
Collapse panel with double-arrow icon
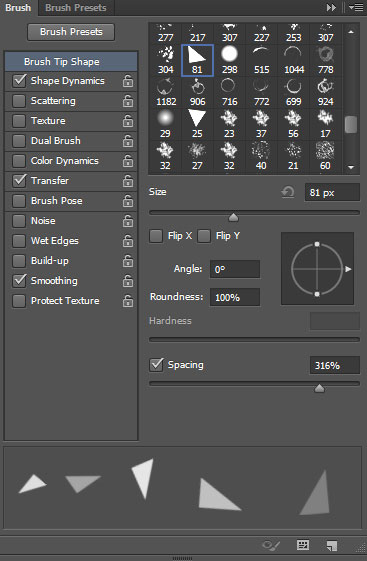click(331, 8)
